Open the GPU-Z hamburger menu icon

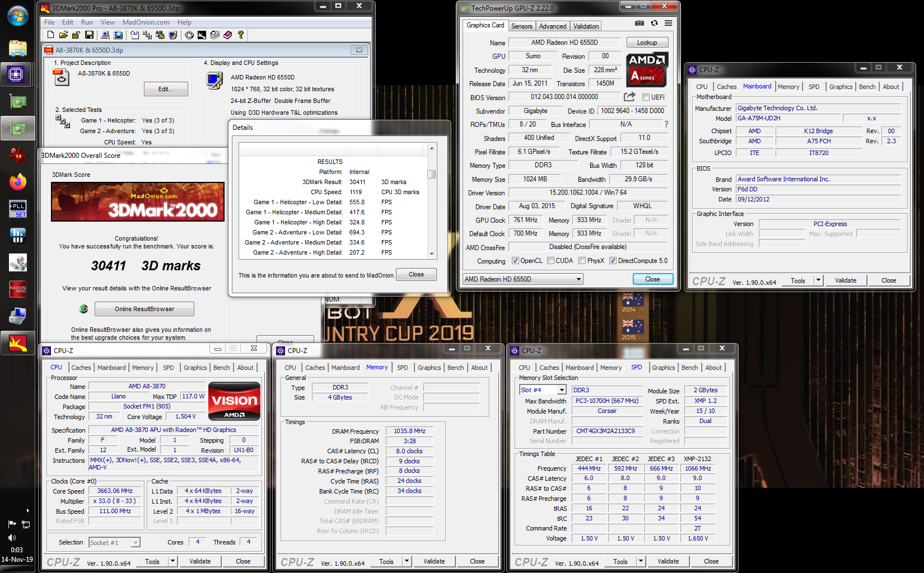(668, 23)
